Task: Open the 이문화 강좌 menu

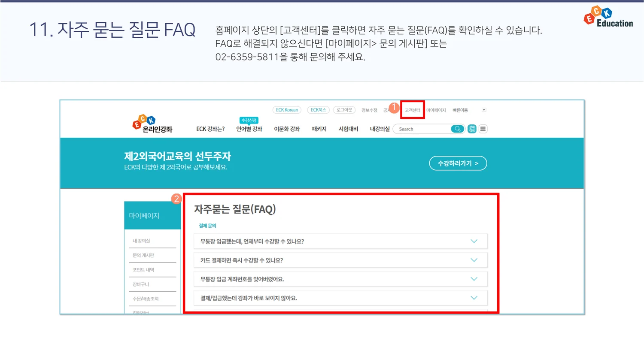Action: click(287, 129)
